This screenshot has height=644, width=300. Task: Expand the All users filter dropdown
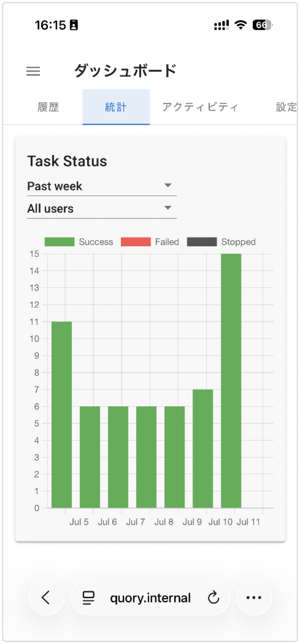point(102,209)
